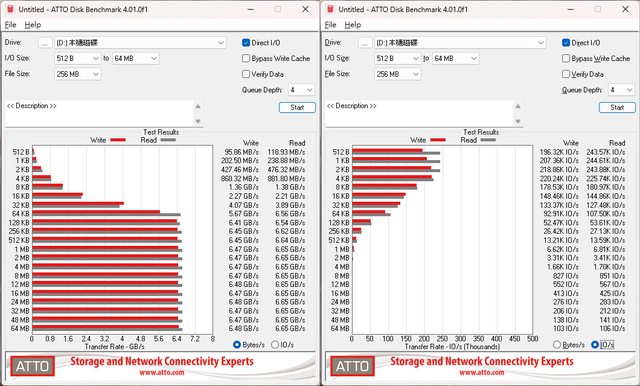Browse drives with right window ellipsis button
Viewport: 640px width, 386px height.
[x=365, y=43]
